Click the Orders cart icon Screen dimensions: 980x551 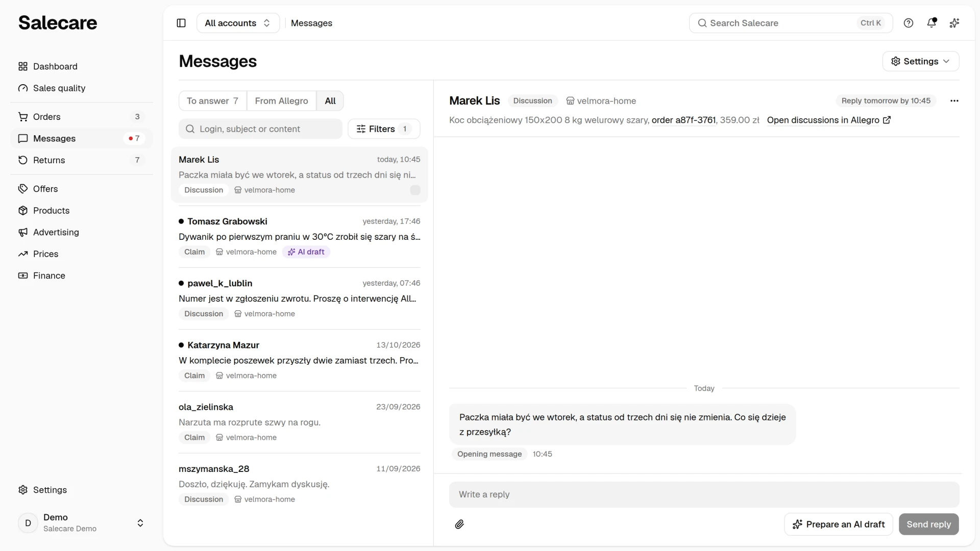coord(23,117)
